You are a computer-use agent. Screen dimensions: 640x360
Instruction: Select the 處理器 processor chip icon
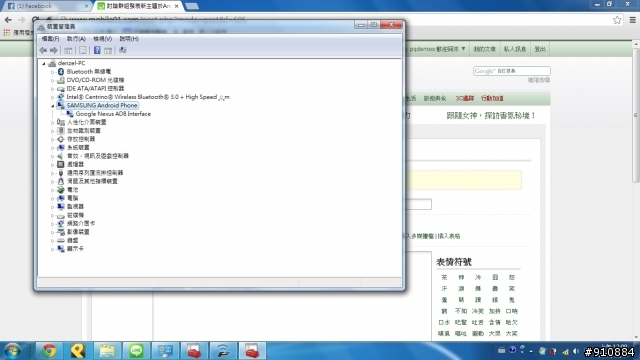pyautogui.click(x=61, y=164)
